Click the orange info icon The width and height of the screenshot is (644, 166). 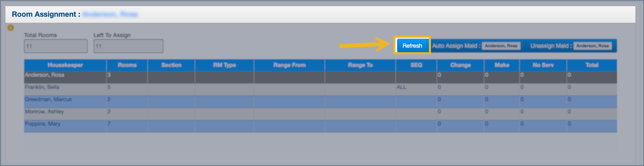(x=11, y=28)
